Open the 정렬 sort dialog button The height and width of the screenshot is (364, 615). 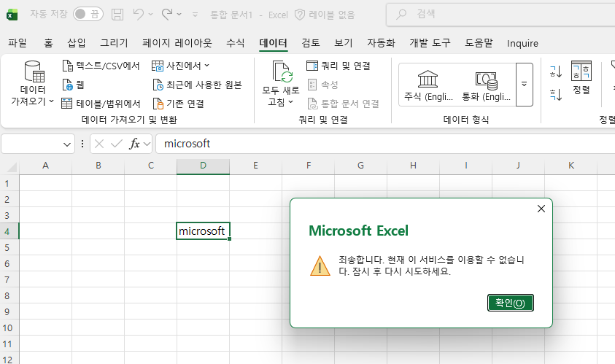pyautogui.click(x=581, y=77)
